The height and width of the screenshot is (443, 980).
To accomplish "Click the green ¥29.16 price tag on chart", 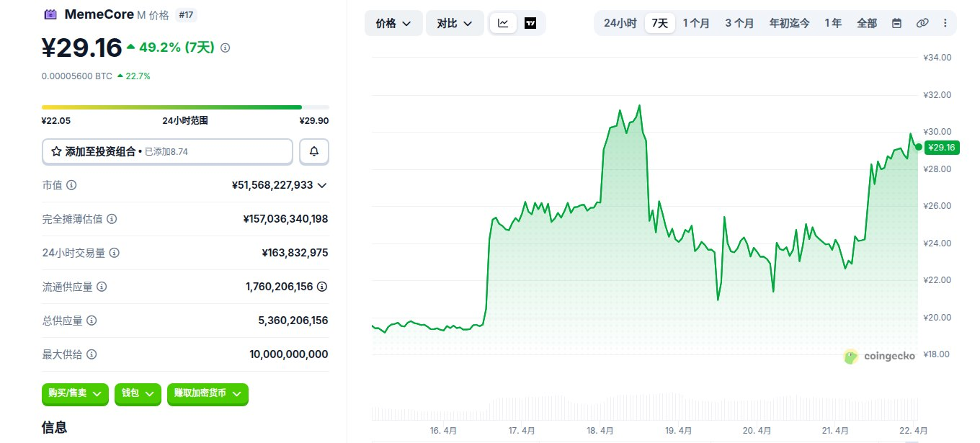I will pos(941,148).
